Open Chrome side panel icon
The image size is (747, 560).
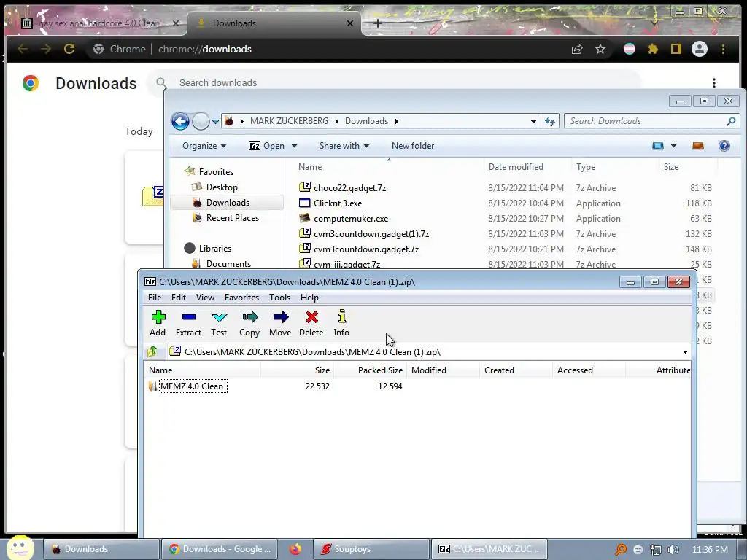[676, 49]
